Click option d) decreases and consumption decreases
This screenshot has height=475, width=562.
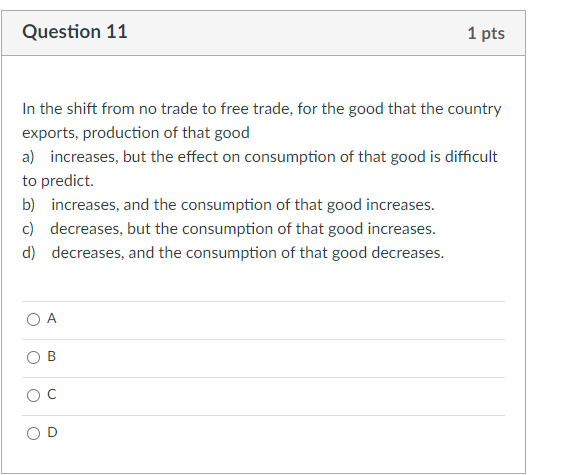click(233, 253)
